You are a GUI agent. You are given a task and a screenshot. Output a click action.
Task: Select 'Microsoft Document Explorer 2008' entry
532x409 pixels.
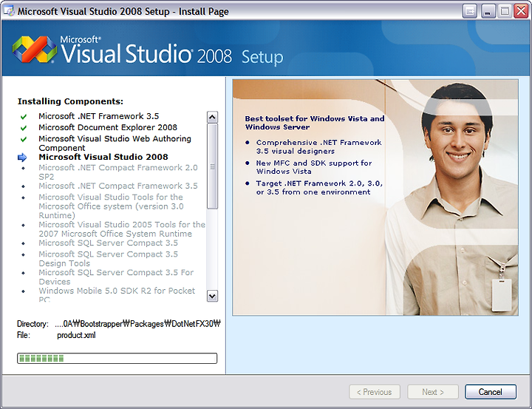tap(108, 127)
